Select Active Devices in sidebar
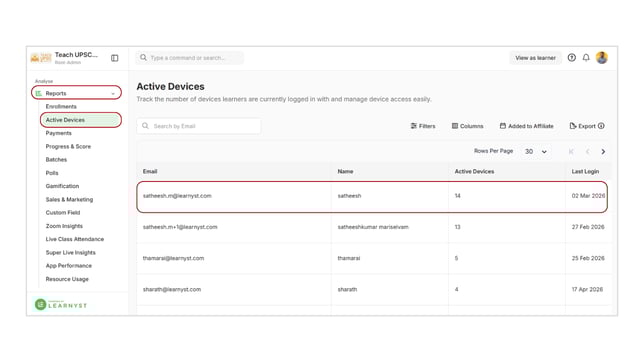644x362 pixels. 80,120
